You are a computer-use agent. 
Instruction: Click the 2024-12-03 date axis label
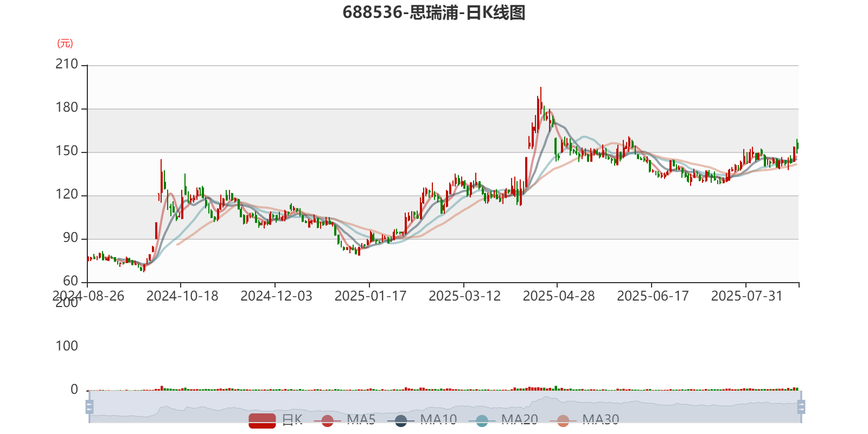(x=276, y=296)
